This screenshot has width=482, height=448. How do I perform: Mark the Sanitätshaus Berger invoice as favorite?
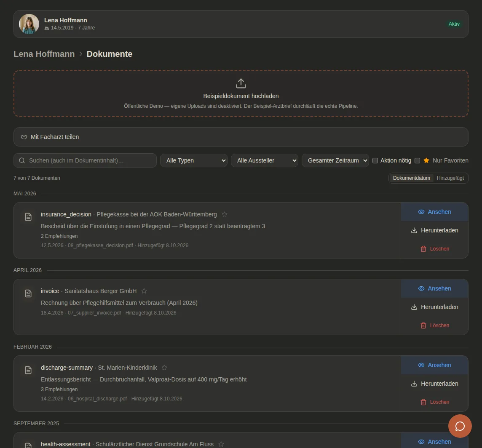coord(144,291)
